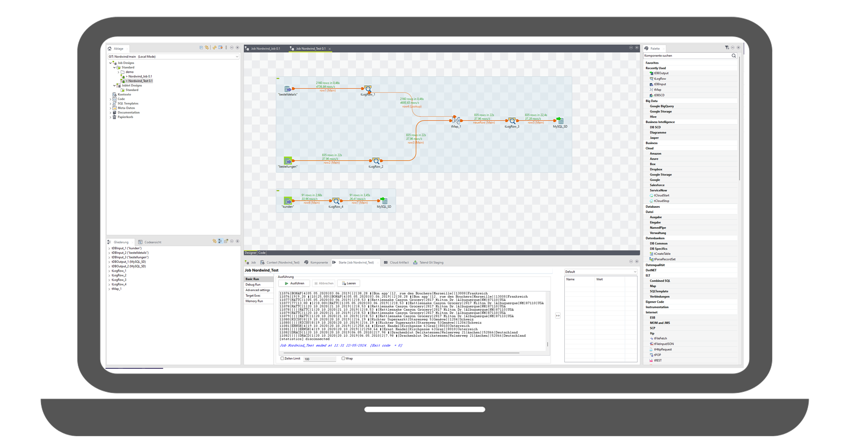Select Advanced settings in the run panel
Screen dimensions: 868x443
[259, 290]
